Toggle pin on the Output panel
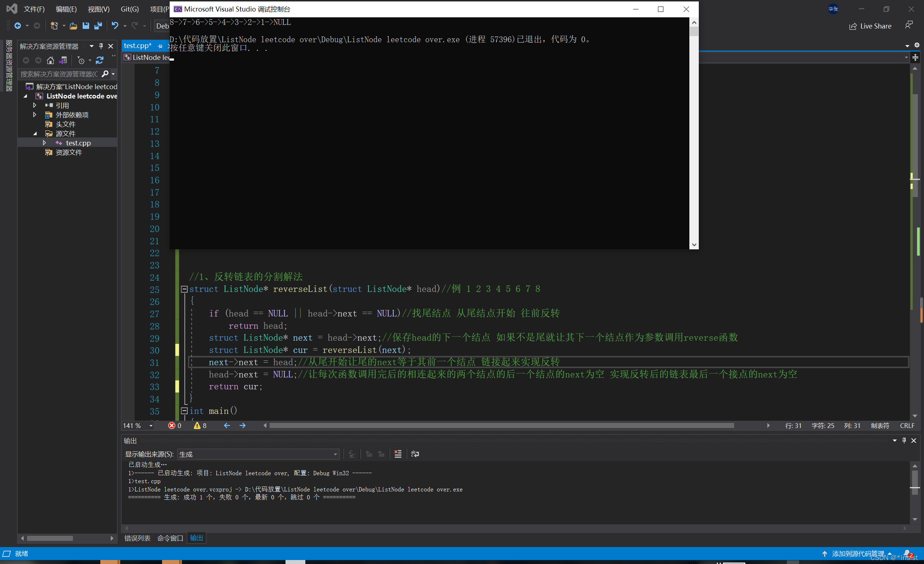The width and height of the screenshot is (924, 564). click(x=904, y=440)
